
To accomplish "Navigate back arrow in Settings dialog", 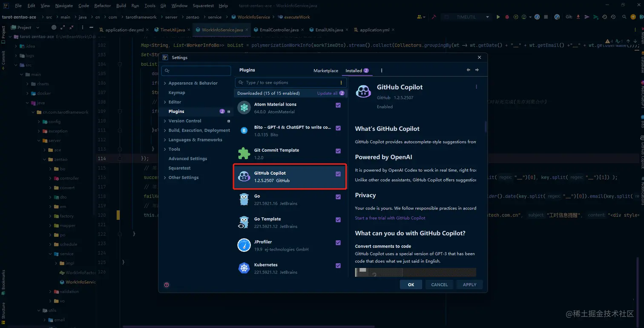I will (469, 70).
